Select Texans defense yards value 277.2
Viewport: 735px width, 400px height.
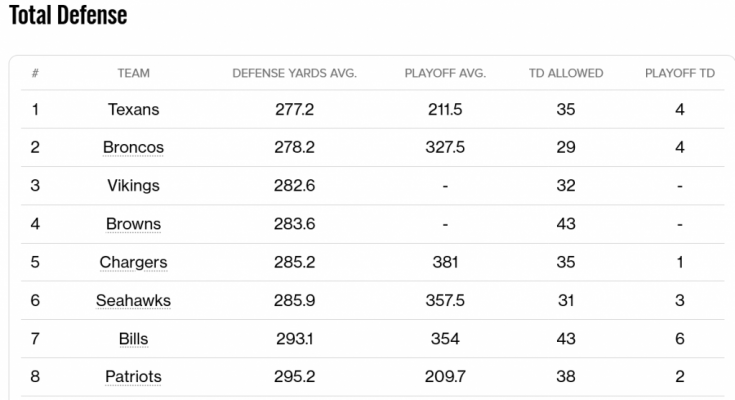tap(294, 109)
